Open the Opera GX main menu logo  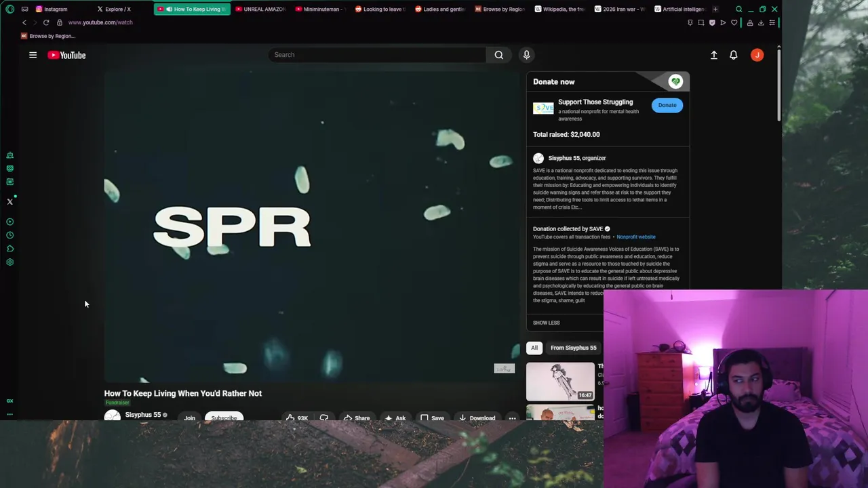coord(9,9)
